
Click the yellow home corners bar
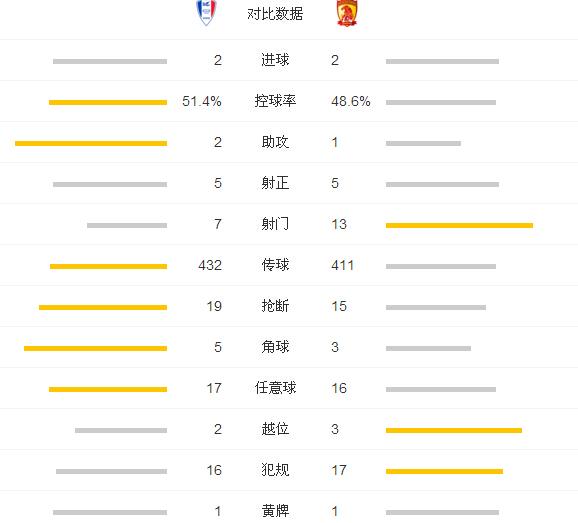point(95,348)
